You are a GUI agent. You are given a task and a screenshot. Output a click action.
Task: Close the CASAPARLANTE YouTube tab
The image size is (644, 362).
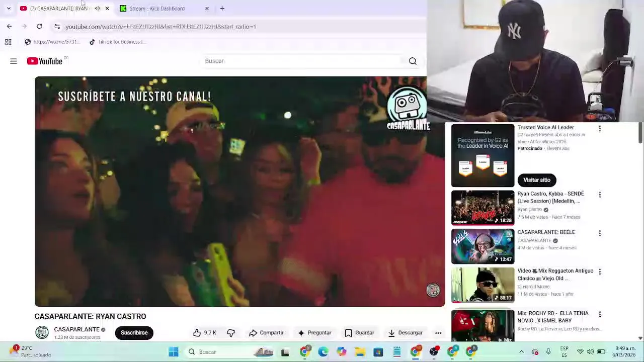tap(107, 9)
